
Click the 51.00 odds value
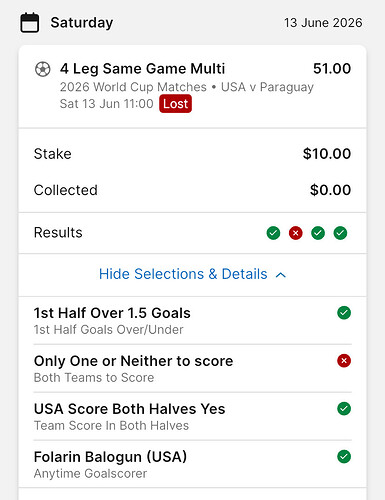332,69
